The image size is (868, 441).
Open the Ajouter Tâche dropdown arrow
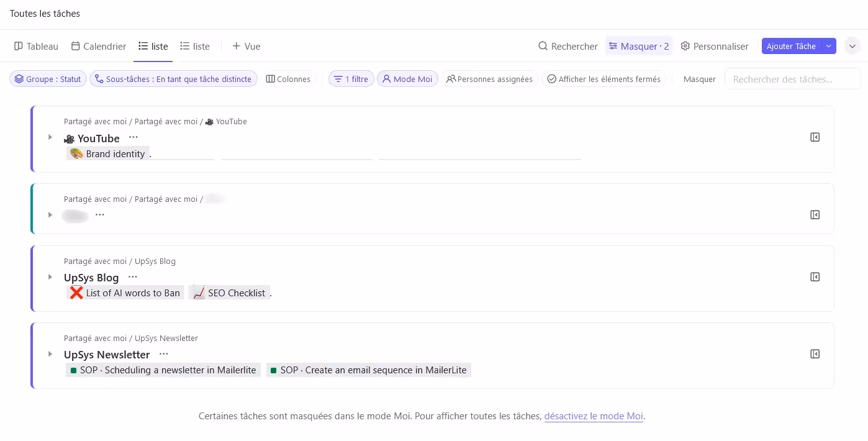[x=828, y=46]
